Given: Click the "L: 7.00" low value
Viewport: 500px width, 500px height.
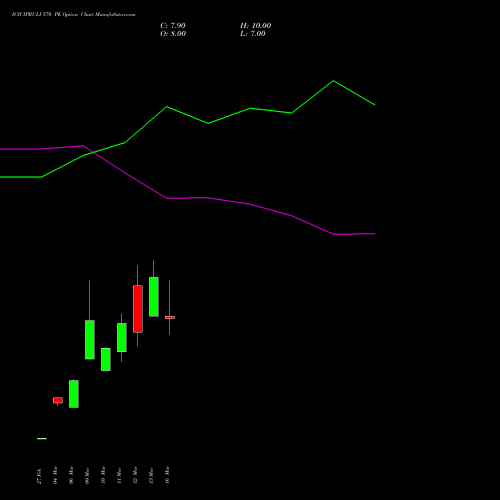Looking at the screenshot, I should pyautogui.click(x=253, y=34).
